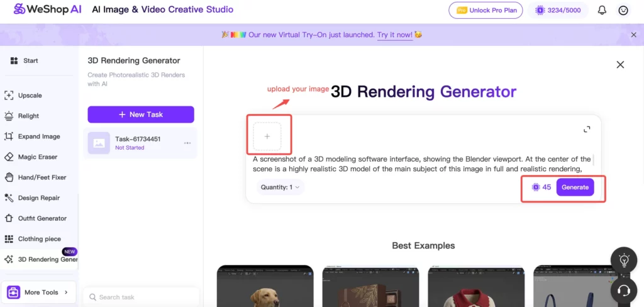Close the 3D Rendering Generator panel

click(x=620, y=65)
